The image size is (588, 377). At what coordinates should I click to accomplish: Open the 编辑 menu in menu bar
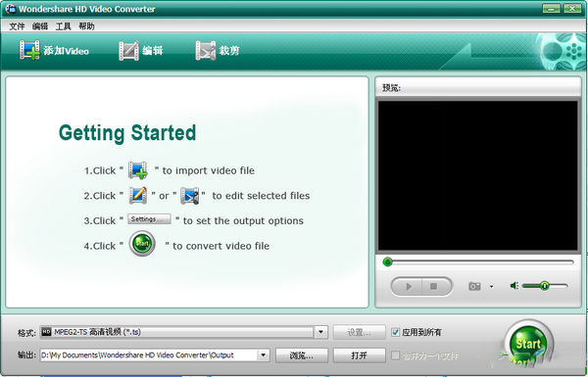point(40,26)
